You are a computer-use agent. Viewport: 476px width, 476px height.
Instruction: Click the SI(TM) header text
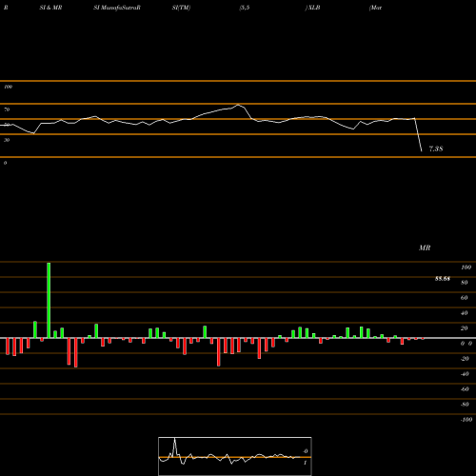181,8
